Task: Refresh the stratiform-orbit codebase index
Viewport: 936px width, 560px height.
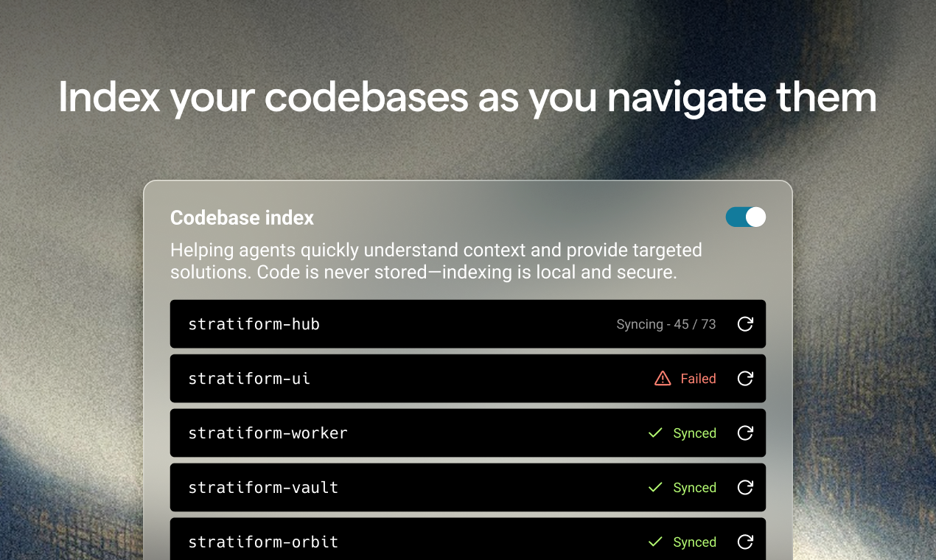Action: pos(745,542)
